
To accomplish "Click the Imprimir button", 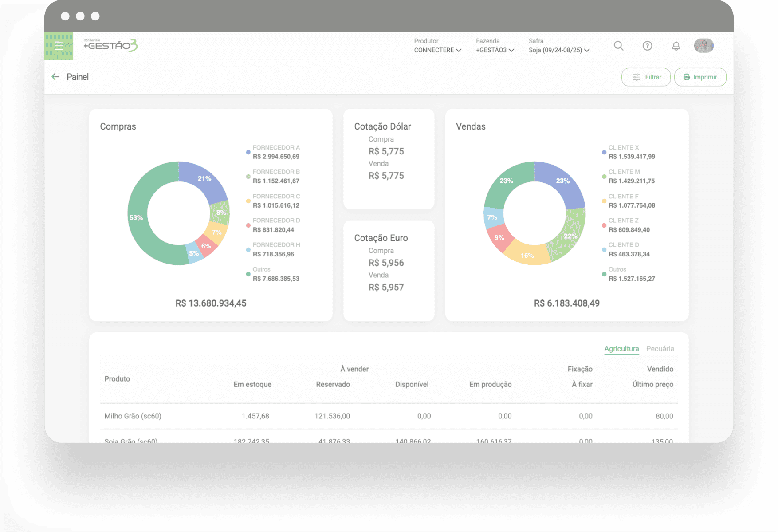I will (x=700, y=77).
